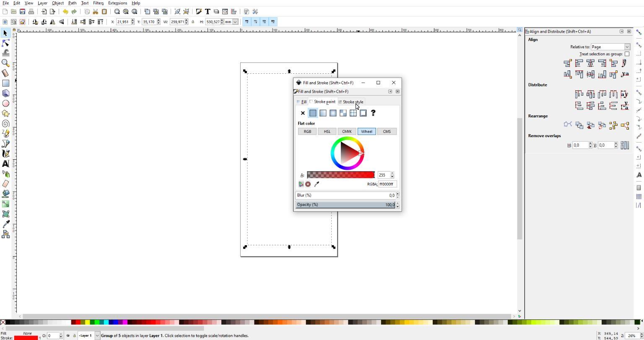Screen dimensions: 644x340
Task: Open the Path menu
Action: click(72, 3)
